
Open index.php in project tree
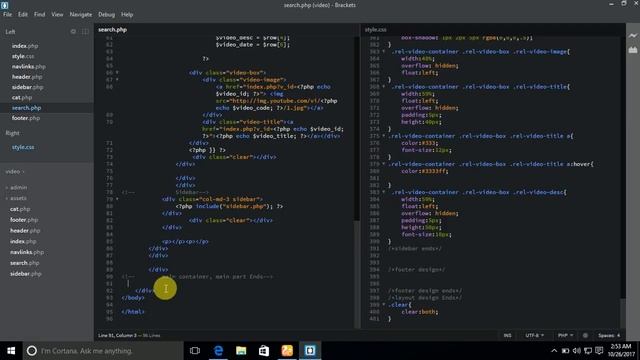click(23, 241)
